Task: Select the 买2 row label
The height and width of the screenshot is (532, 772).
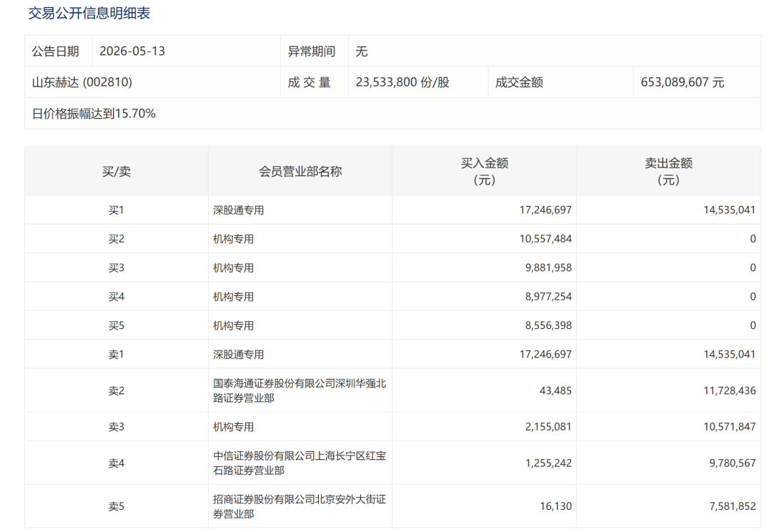Action: [117, 239]
